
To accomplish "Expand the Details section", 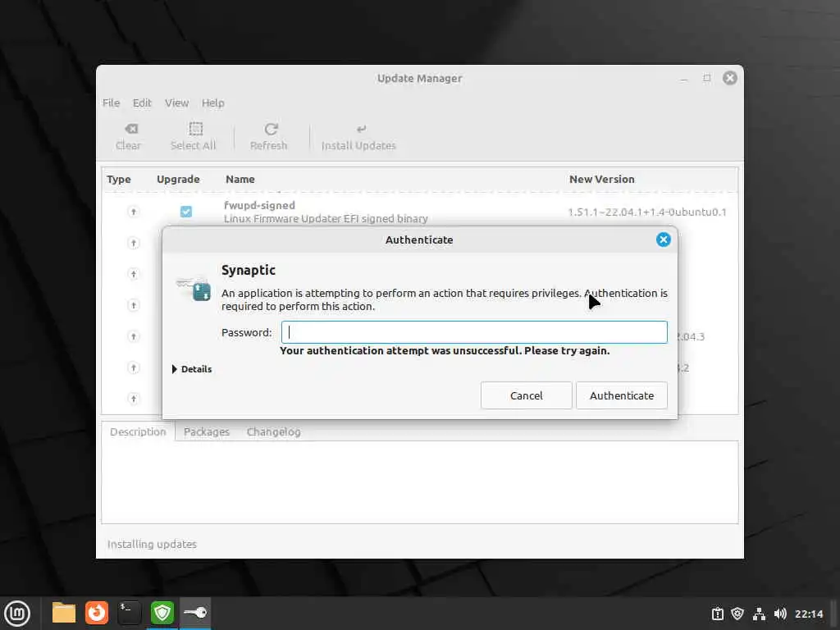I will [x=192, y=369].
